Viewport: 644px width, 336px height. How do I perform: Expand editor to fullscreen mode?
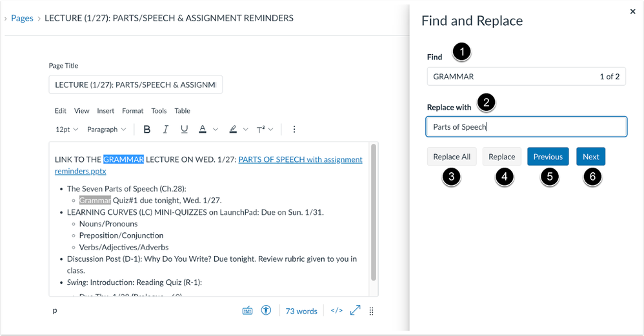[355, 311]
